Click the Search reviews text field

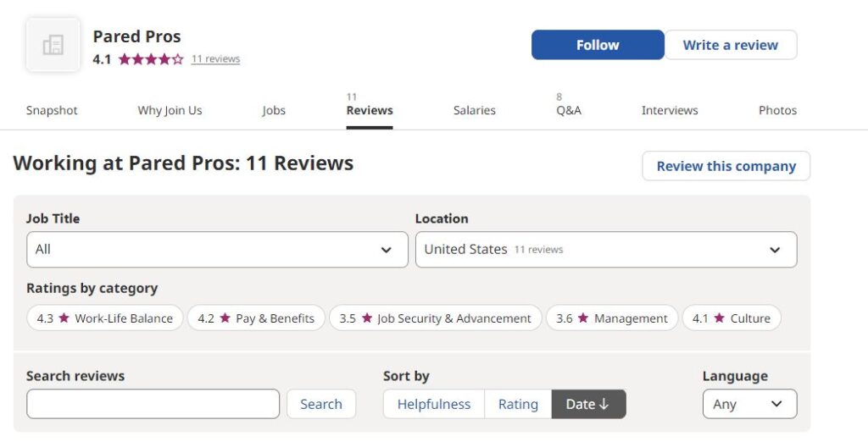coord(153,404)
